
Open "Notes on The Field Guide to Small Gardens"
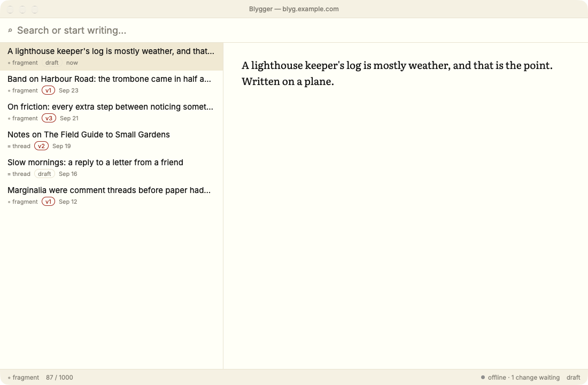pyautogui.click(x=111, y=140)
